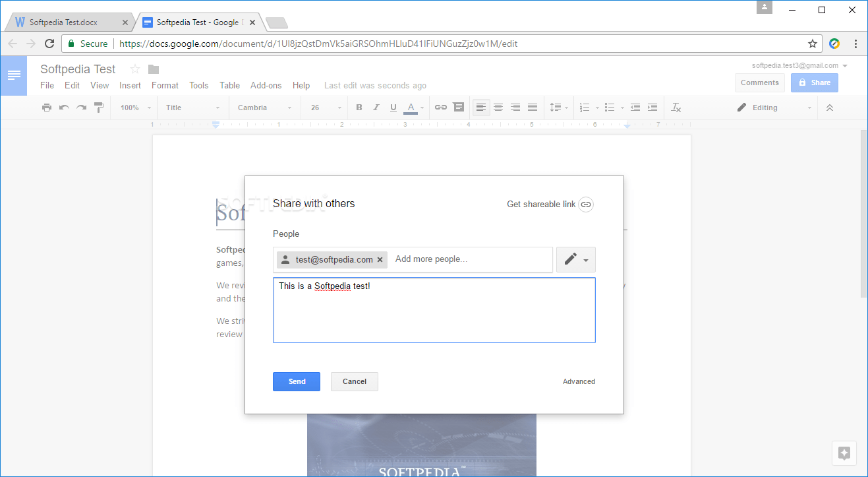
Task: Click the Get shareable link icon
Action: (586, 205)
